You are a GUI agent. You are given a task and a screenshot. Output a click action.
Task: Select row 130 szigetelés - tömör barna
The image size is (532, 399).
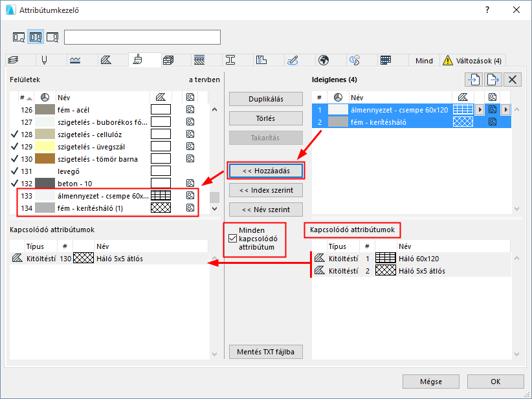(109, 159)
